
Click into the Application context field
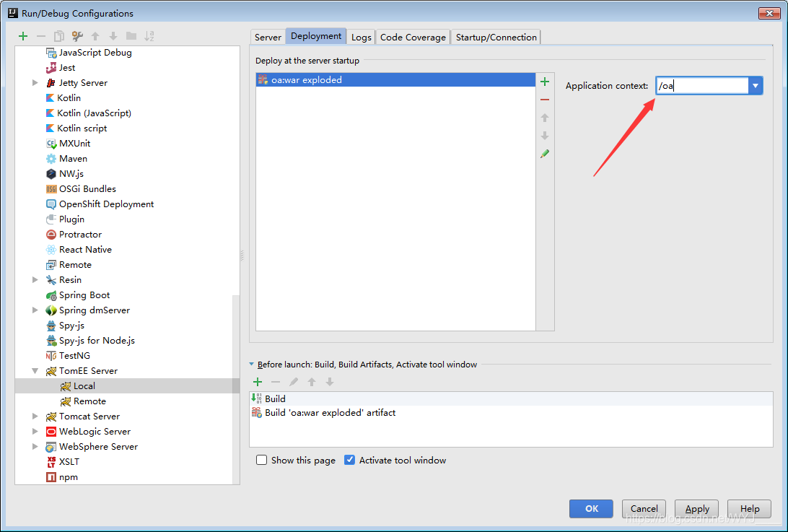(702, 86)
